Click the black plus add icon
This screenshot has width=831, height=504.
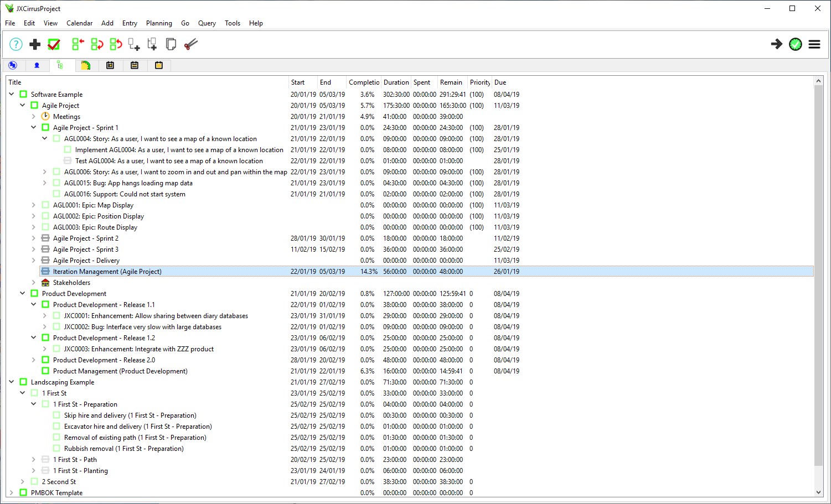[x=35, y=44]
